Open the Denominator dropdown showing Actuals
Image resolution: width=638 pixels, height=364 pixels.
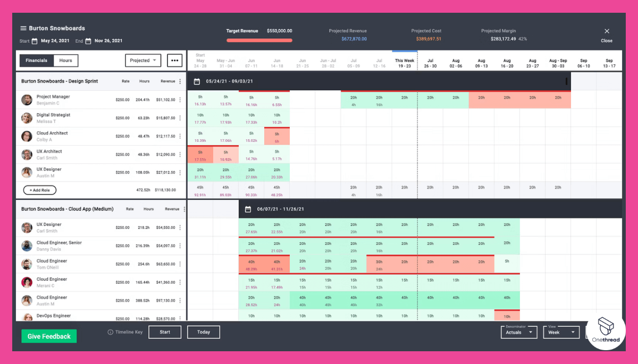(x=518, y=332)
